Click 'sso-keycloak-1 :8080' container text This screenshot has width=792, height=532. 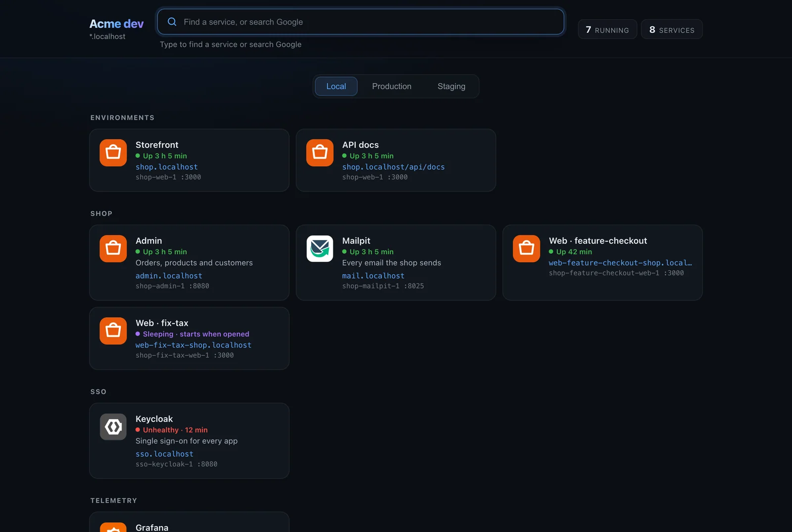tap(176, 464)
